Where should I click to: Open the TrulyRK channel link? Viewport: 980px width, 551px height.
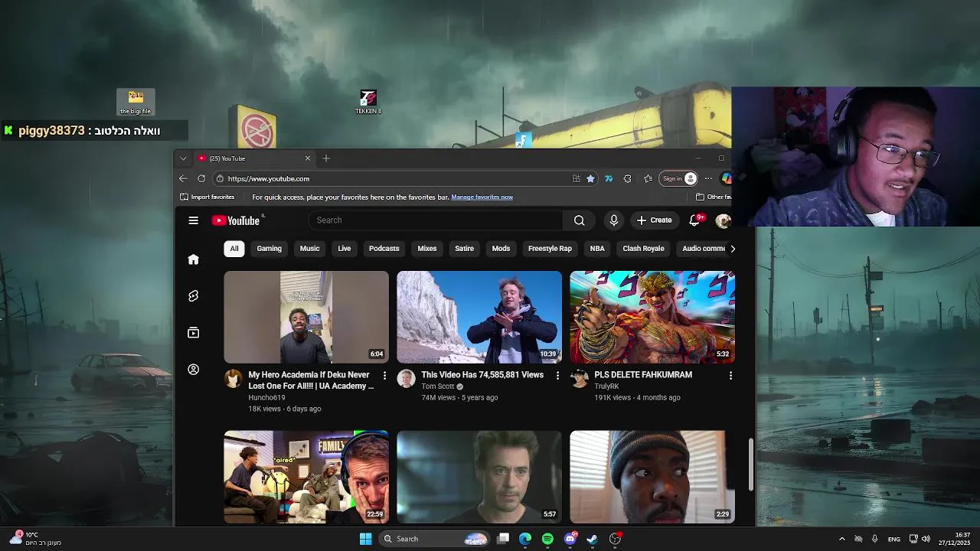(606, 386)
